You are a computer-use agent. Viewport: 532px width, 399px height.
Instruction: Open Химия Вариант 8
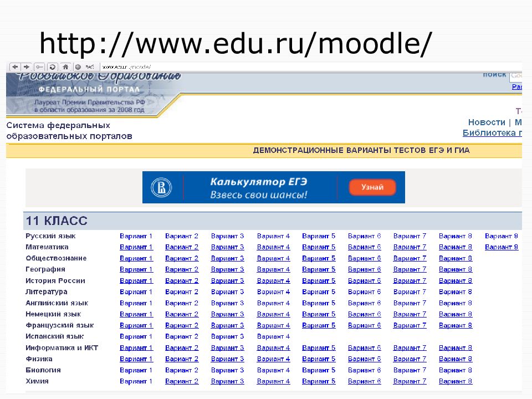coord(455,381)
